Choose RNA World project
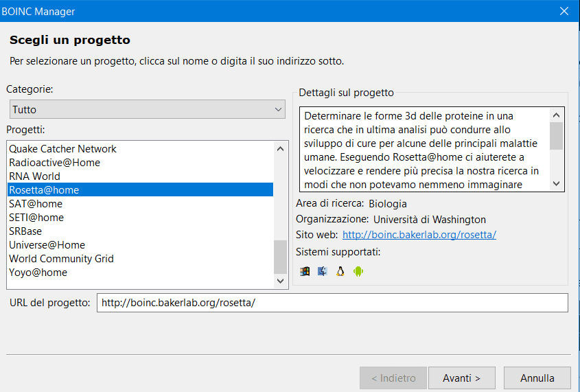Viewport: 580px width, 392px height. click(x=141, y=176)
